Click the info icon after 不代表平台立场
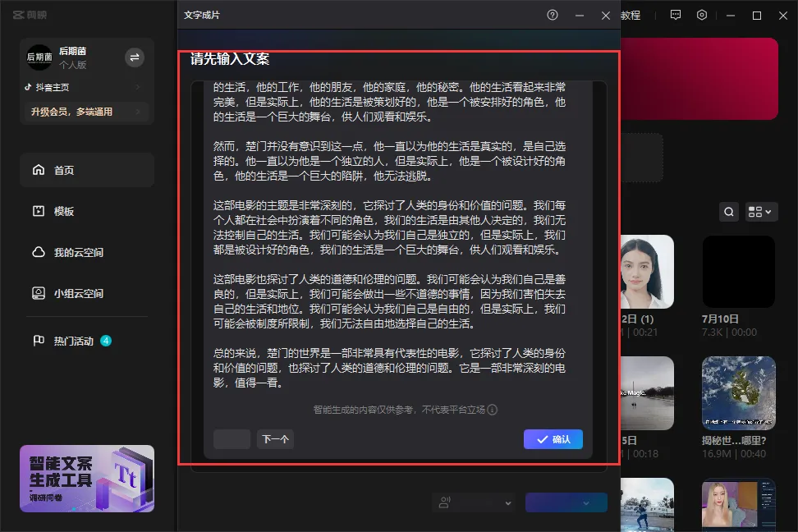Image resolution: width=798 pixels, height=532 pixels. coord(492,410)
